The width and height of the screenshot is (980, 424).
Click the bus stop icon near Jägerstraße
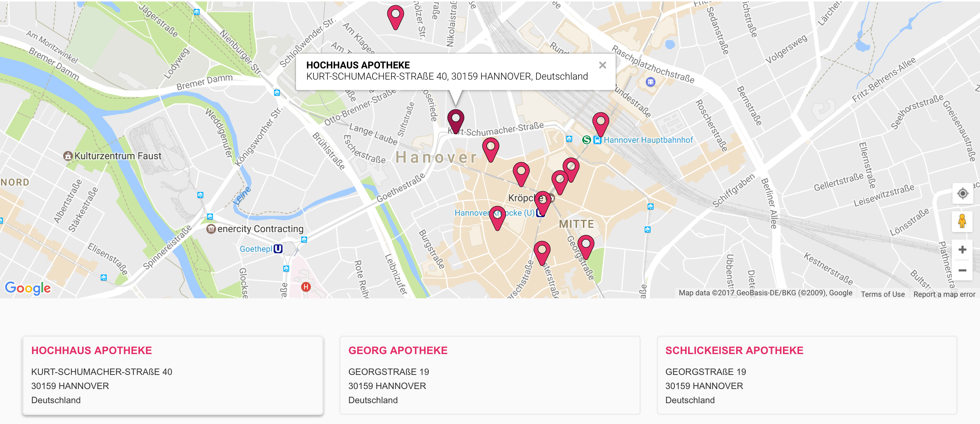click(196, 12)
